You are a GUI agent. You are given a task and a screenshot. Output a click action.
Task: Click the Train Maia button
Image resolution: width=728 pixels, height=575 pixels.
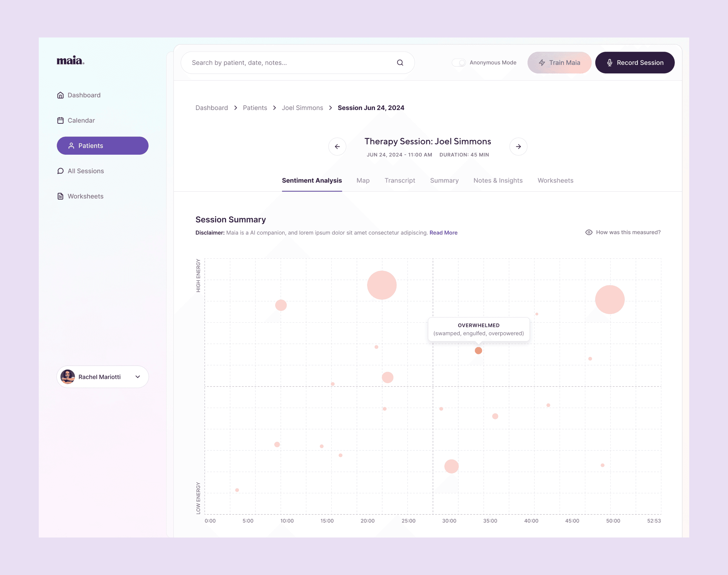[559, 62]
